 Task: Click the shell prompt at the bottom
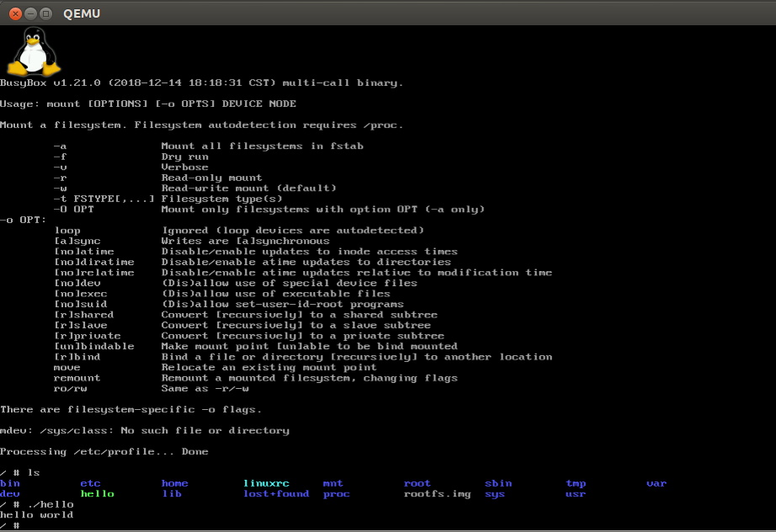pyautogui.click(x=8, y=525)
